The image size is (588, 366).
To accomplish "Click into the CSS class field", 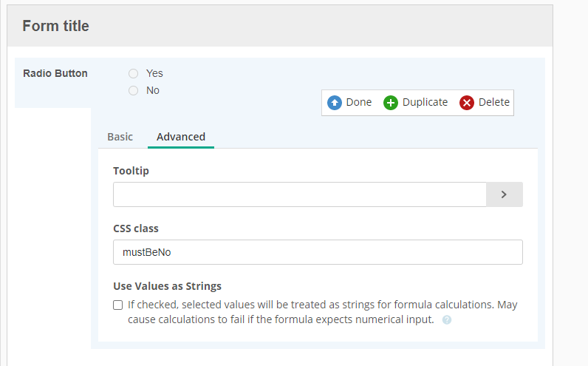I will (318, 252).
